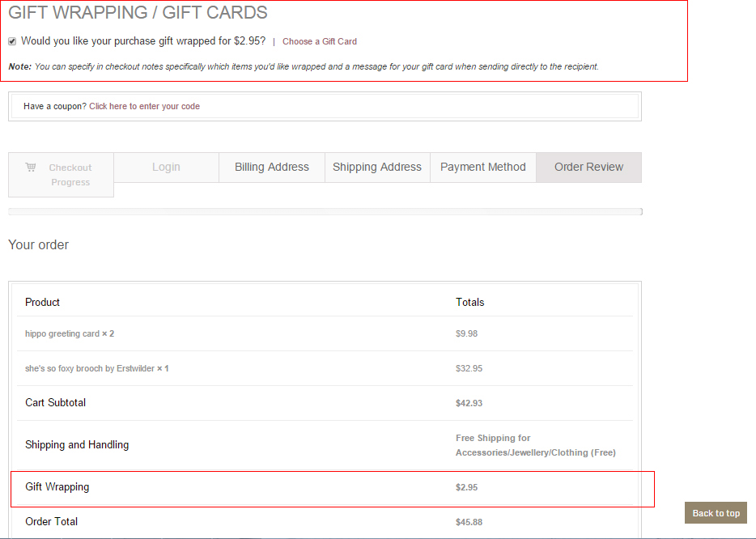Select the Gift Wrapping row label
Viewport: 756px width, 539px height.
coord(57,487)
